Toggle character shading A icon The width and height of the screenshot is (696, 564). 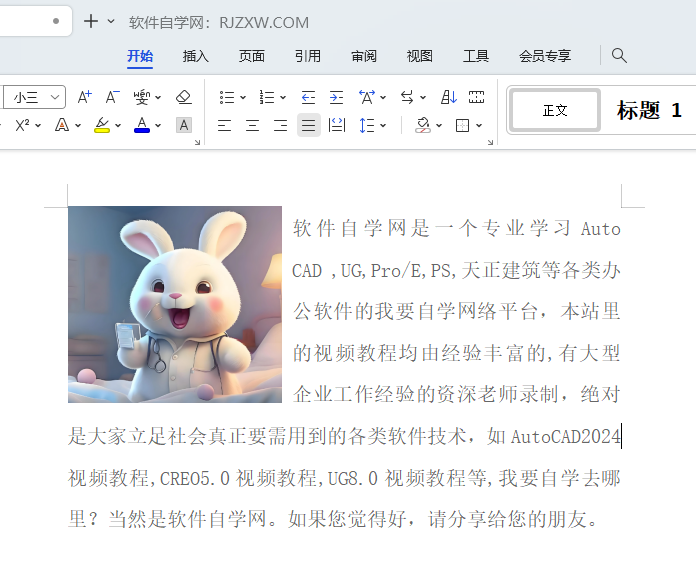tap(184, 125)
